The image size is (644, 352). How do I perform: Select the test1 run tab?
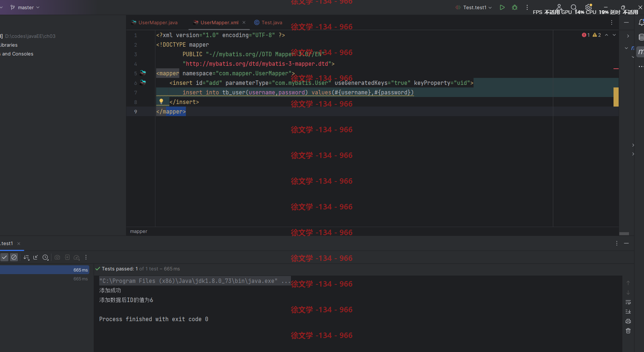[x=7, y=244]
